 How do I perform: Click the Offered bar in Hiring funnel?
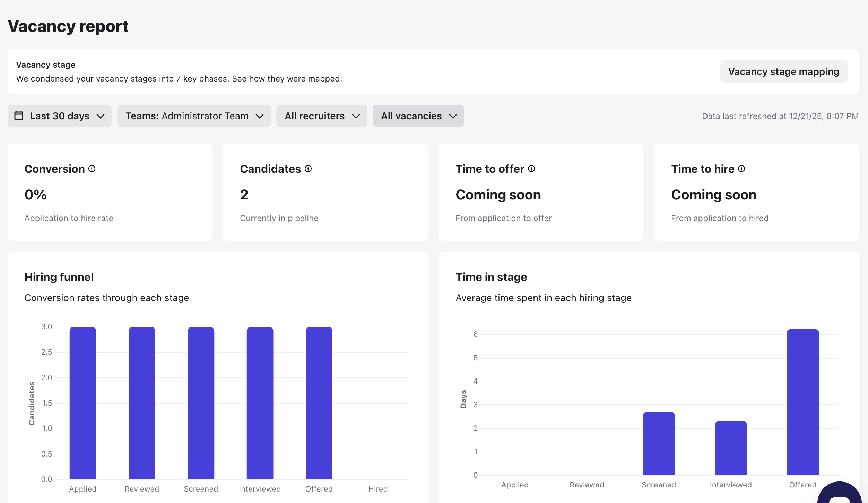(319, 402)
